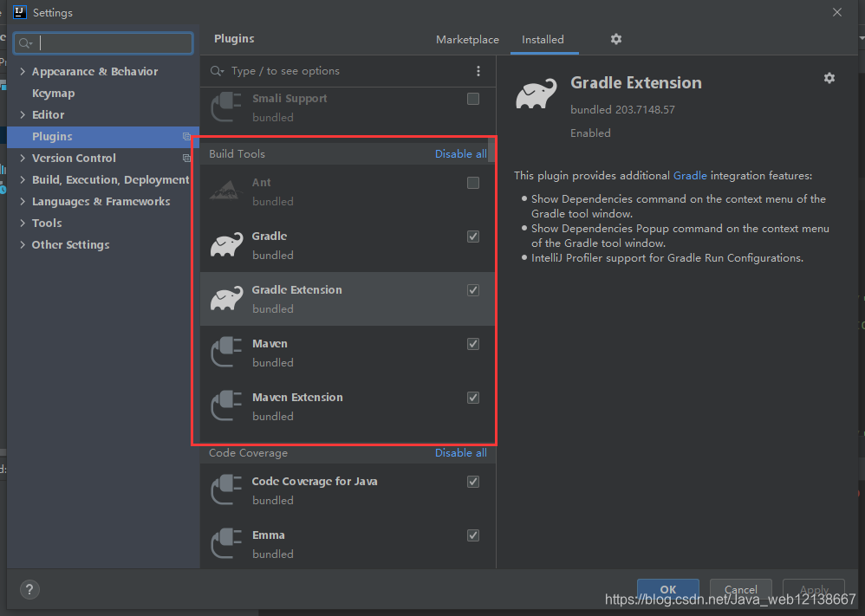The height and width of the screenshot is (616, 865).
Task: Expand the Editor chevron
Action: [23, 114]
